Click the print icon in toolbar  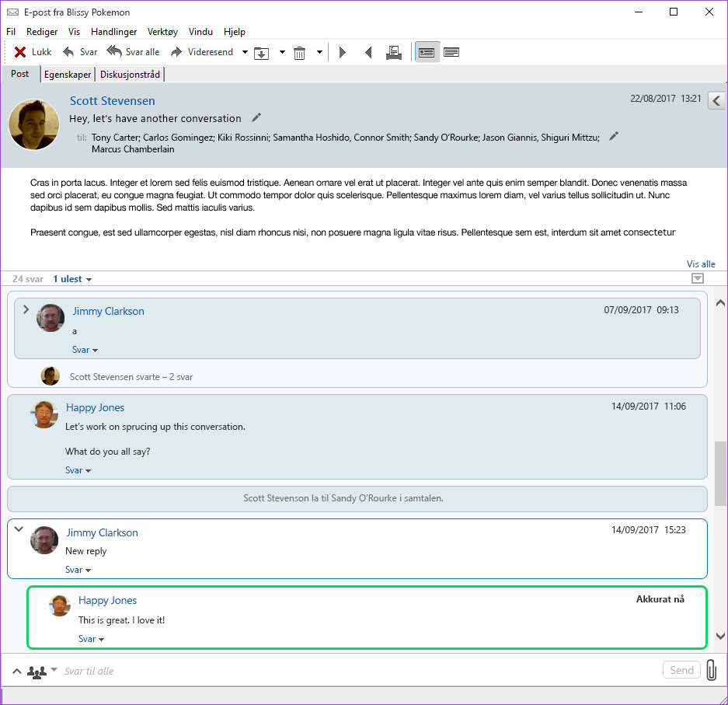pos(394,53)
